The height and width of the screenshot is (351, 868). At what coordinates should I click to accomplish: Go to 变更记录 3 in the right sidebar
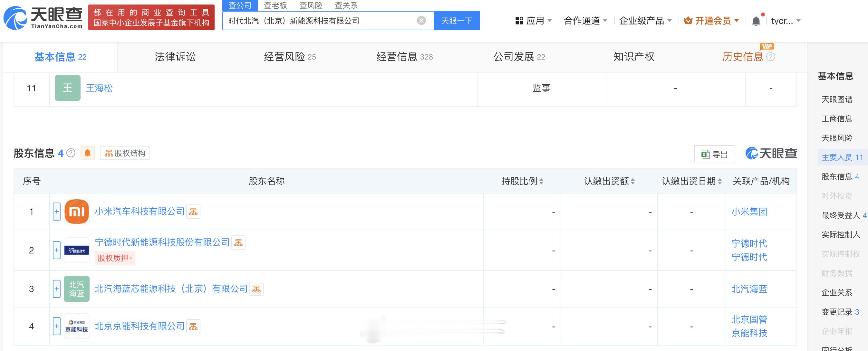(840, 312)
